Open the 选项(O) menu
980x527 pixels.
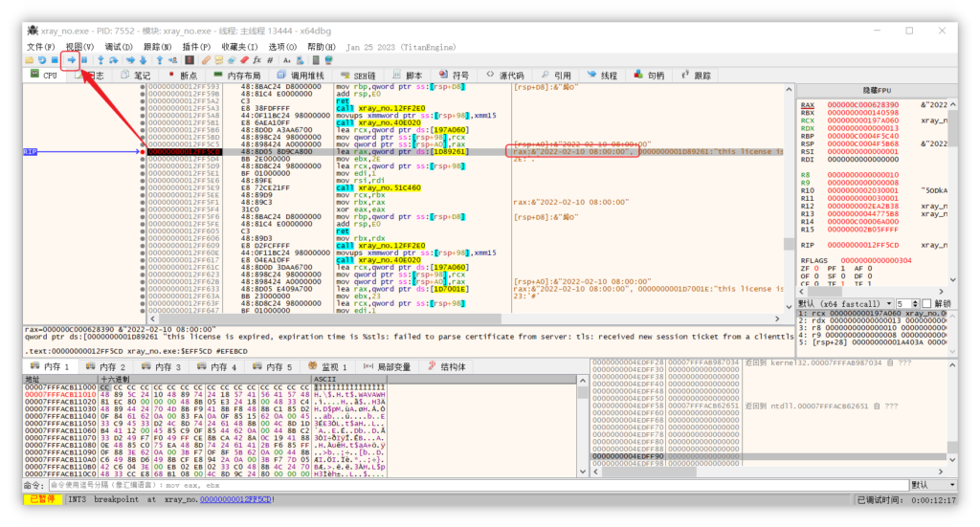pos(282,47)
